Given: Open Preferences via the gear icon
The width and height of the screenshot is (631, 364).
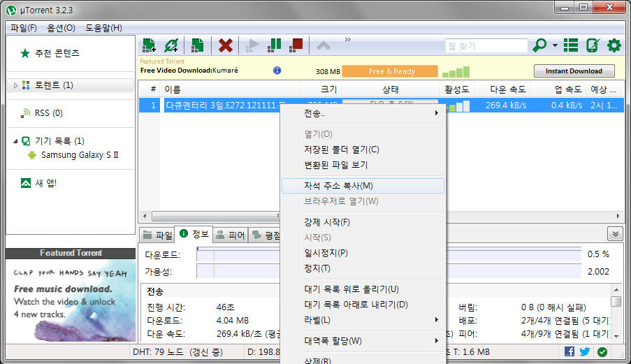Looking at the screenshot, I should pos(614,45).
